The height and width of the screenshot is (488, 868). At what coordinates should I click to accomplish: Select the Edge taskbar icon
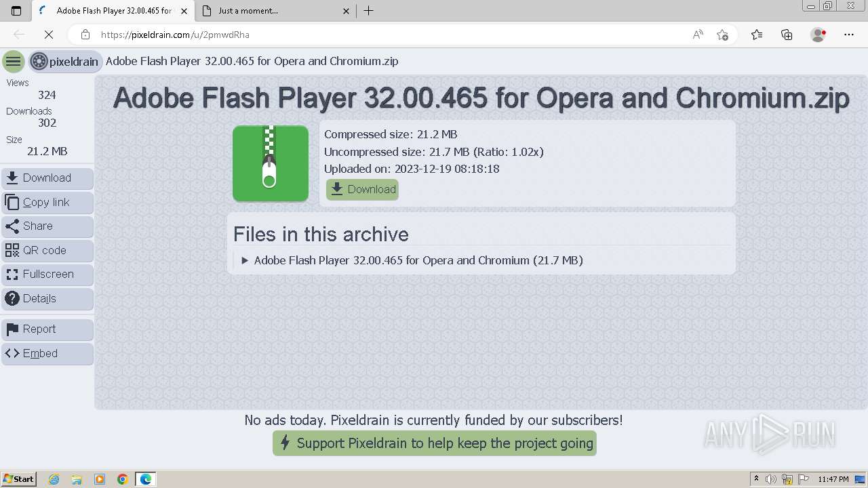click(146, 479)
